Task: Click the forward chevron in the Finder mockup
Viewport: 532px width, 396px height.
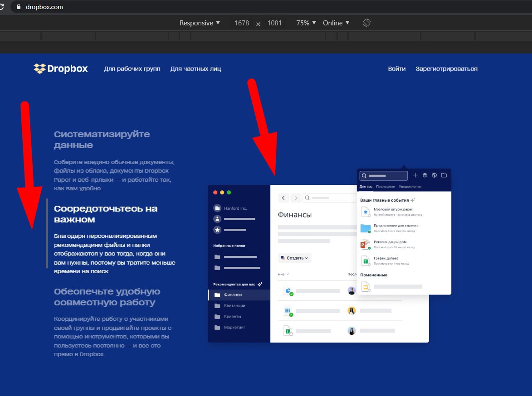Action: (296, 198)
